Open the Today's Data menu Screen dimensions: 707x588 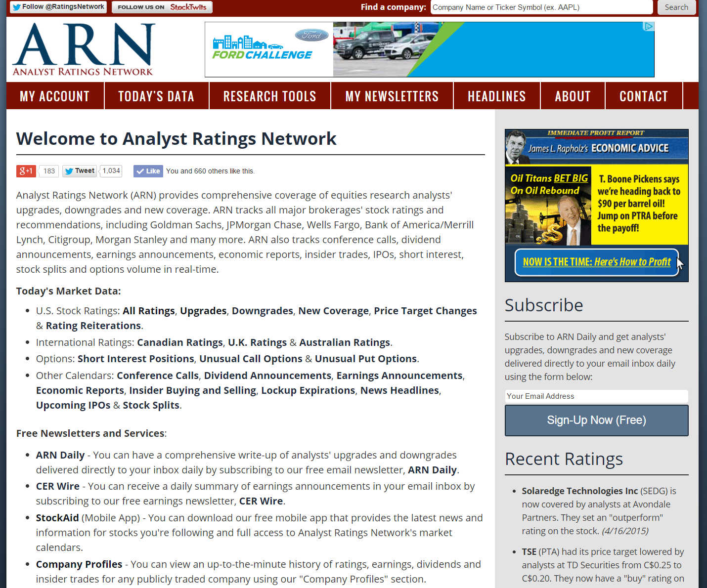point(156,96)
